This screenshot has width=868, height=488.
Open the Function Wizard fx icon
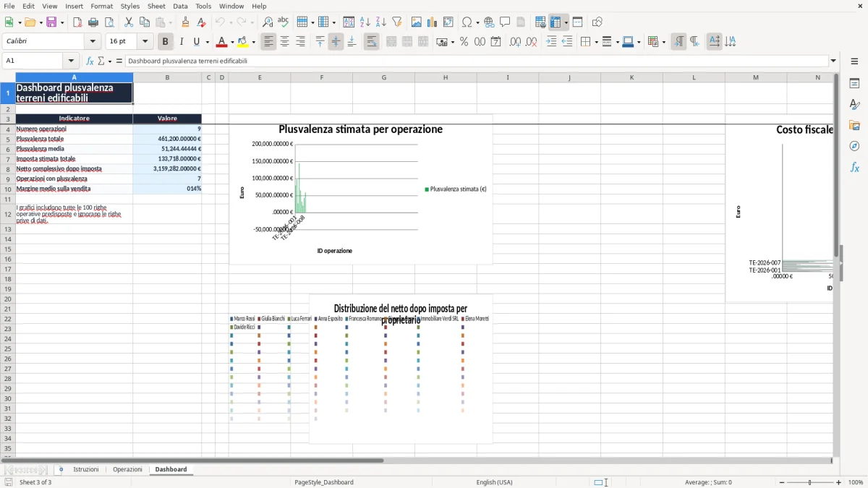click(90, 61)
